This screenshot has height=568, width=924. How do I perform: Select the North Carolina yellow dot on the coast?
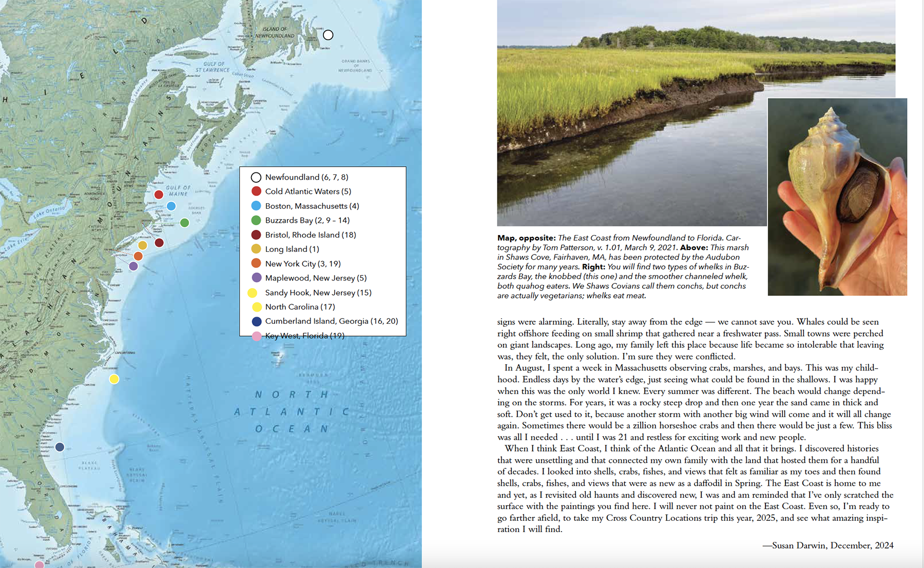[115, 379]
